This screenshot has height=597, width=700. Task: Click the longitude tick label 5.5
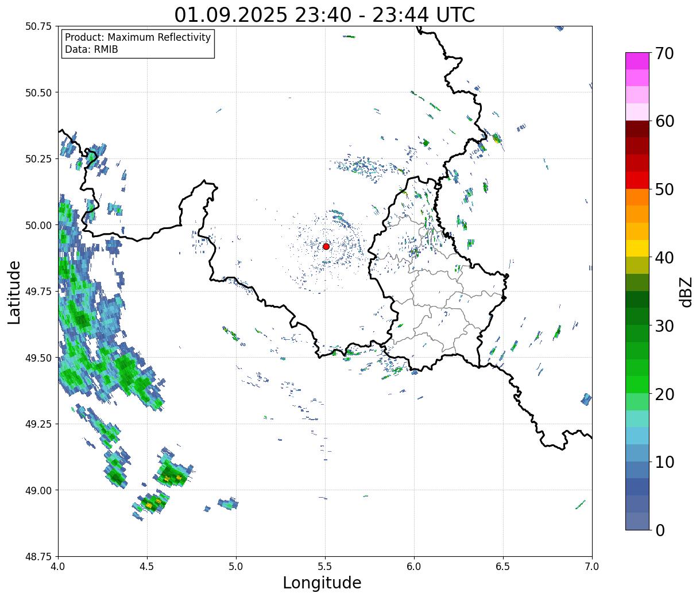[x=325, y=567]
